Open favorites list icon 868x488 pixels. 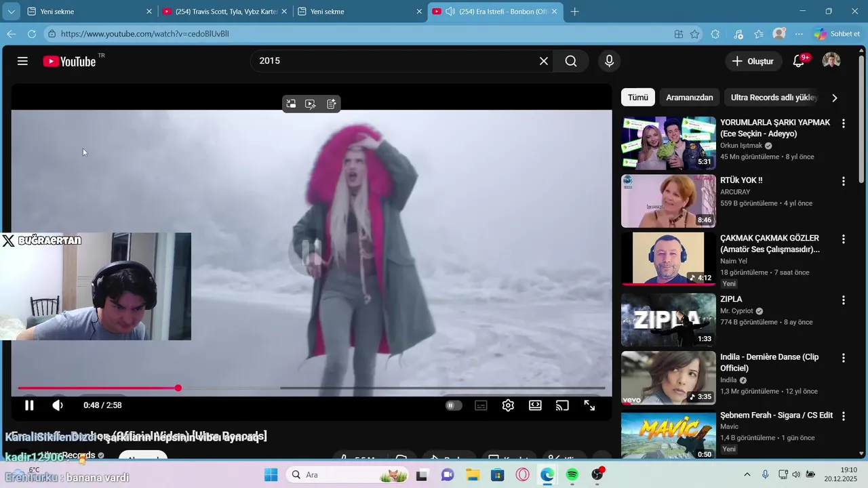759,34
